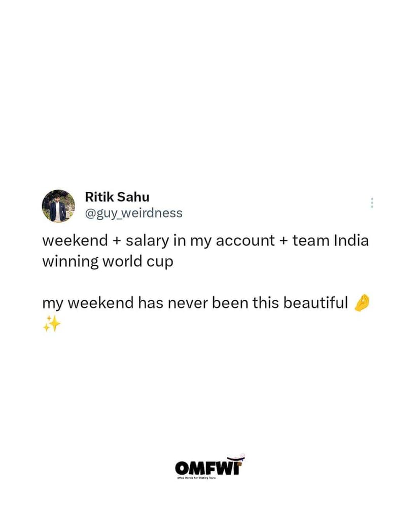Click the word "India" in the tweet
The height and width of the screenshot is (525, 420).
coord(351,240)
